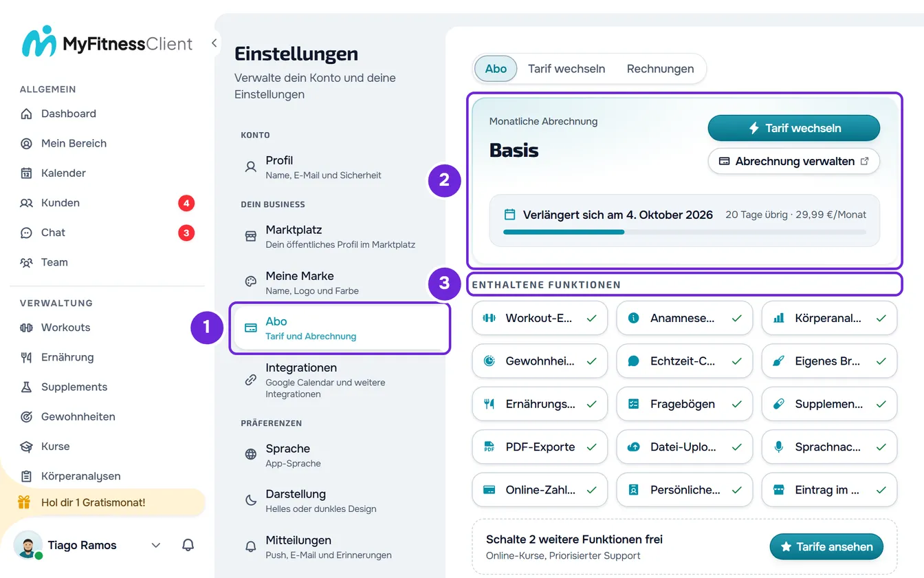Expand the Tiago Ramos account menu chevron
Viewport: 924px width, 578px height.
pos(156,546)
